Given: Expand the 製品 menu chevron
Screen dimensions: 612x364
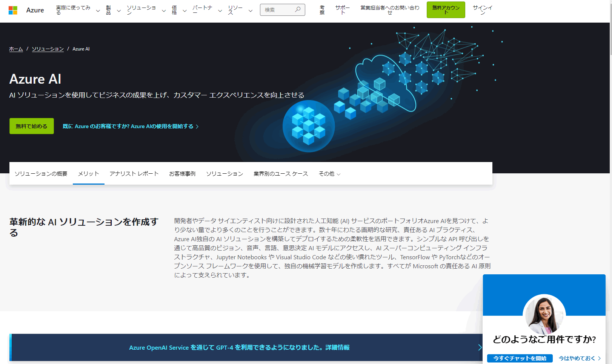Looking at the screenshot, I should point(118,11).
